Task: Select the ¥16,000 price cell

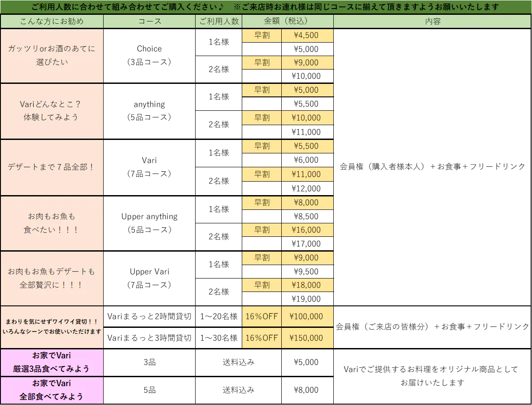Action: (x=307, y=230)
